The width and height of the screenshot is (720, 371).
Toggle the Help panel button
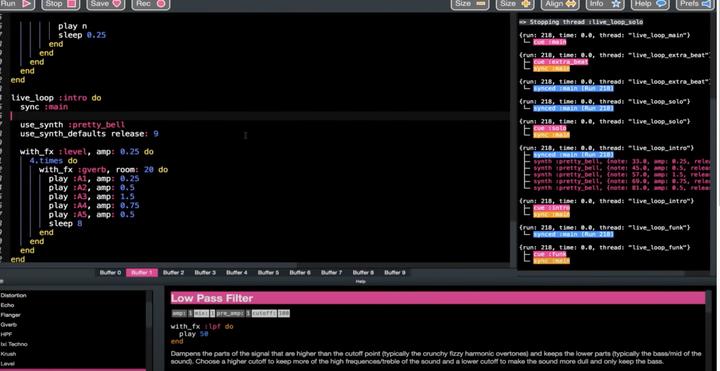(x=650, y=4)
